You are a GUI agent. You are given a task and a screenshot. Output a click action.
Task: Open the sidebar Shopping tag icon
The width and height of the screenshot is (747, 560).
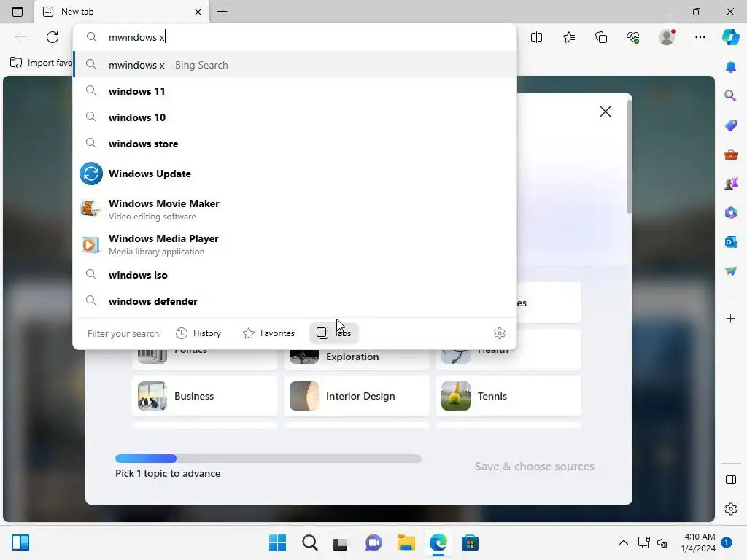[x=731, y=125]
